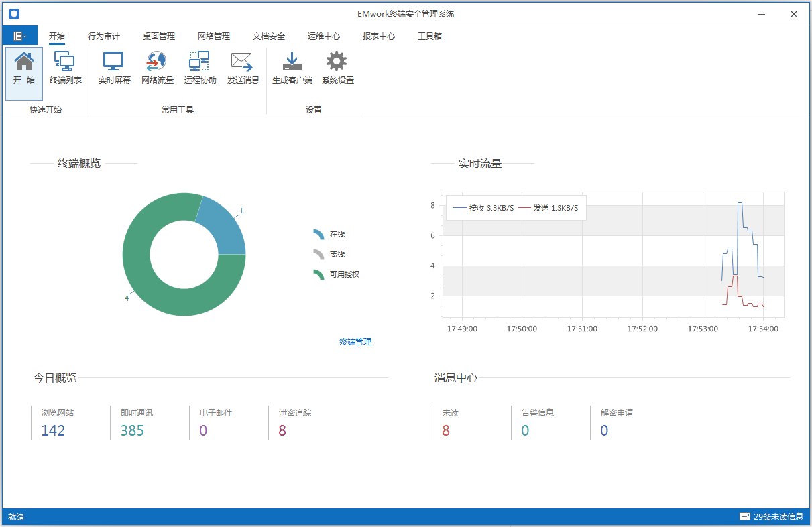The width and height of the screenshot is (812, 527).
Task: Click the 在线 legend entry
Action: pyautogui.click(x=329, y=235)
